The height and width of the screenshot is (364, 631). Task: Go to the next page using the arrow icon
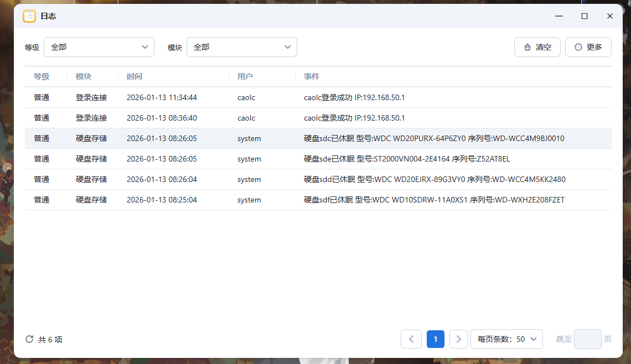[x=459, y=339]
